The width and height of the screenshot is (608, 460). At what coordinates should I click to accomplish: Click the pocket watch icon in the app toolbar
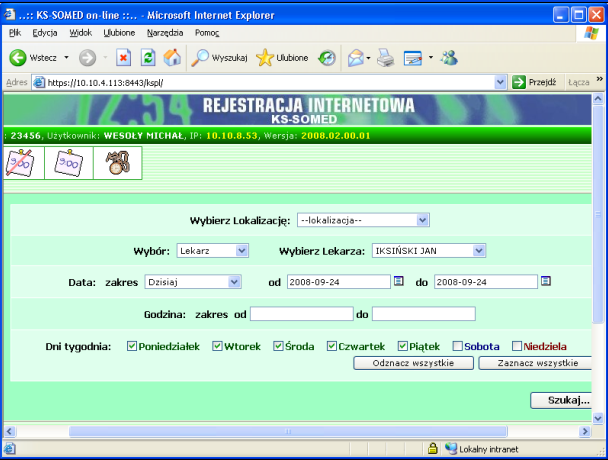(118, 163)
